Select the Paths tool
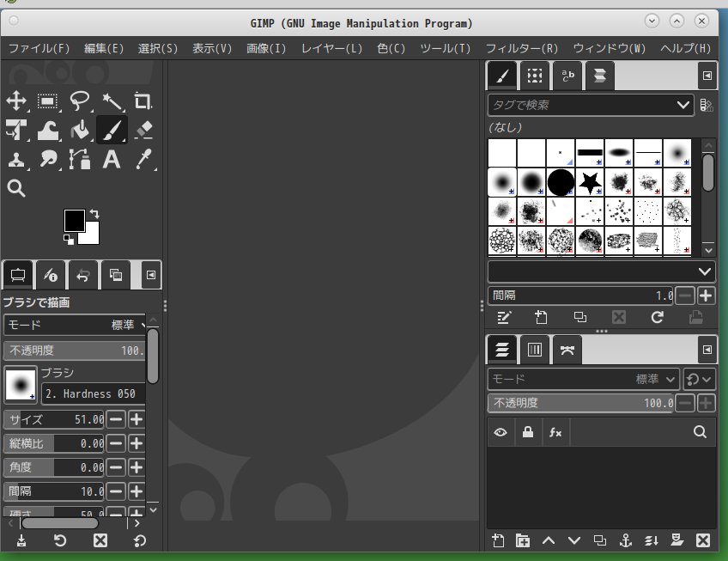Viewport: 728px width, 561px height. click(79, 160)
